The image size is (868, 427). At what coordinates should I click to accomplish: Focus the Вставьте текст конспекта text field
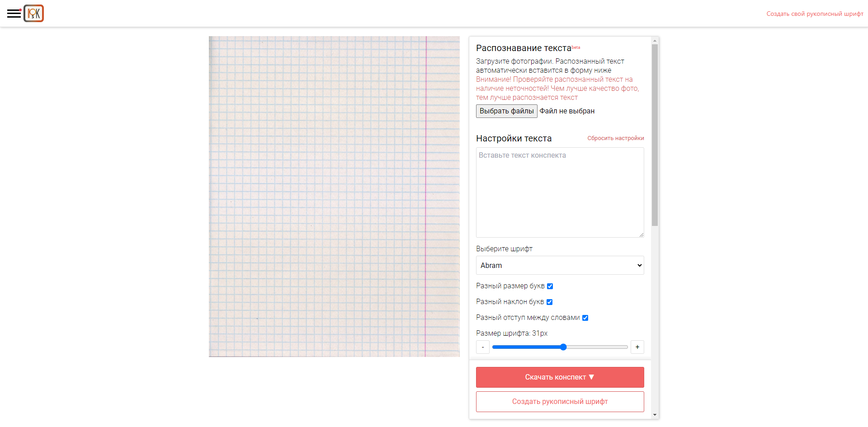click(560, 192)
